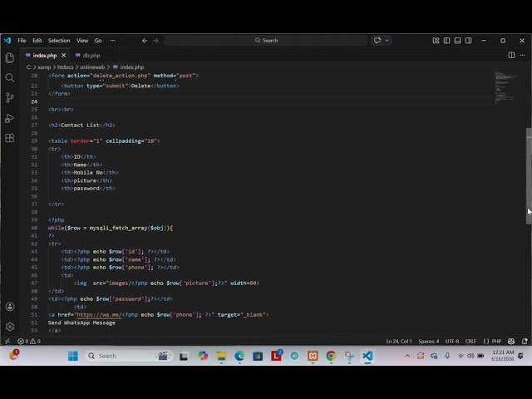Open the remote window status icon

click(x=7, y=342)
